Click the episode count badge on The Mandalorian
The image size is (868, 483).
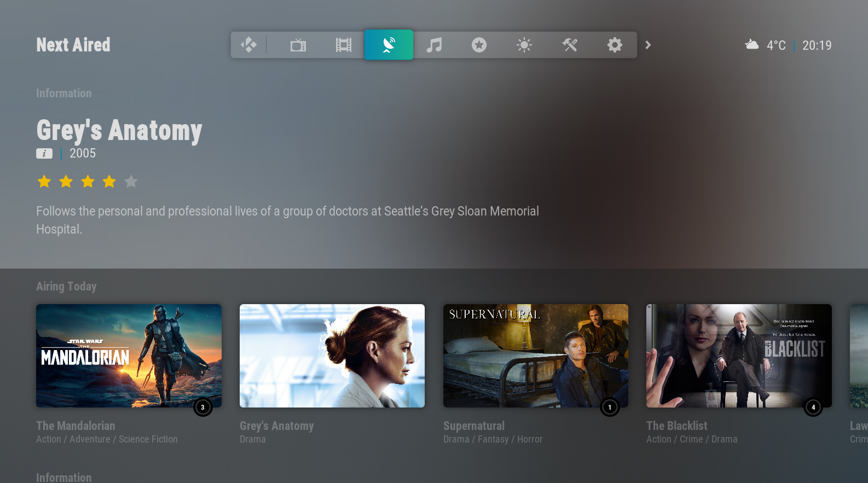click(x=203, y=407)
